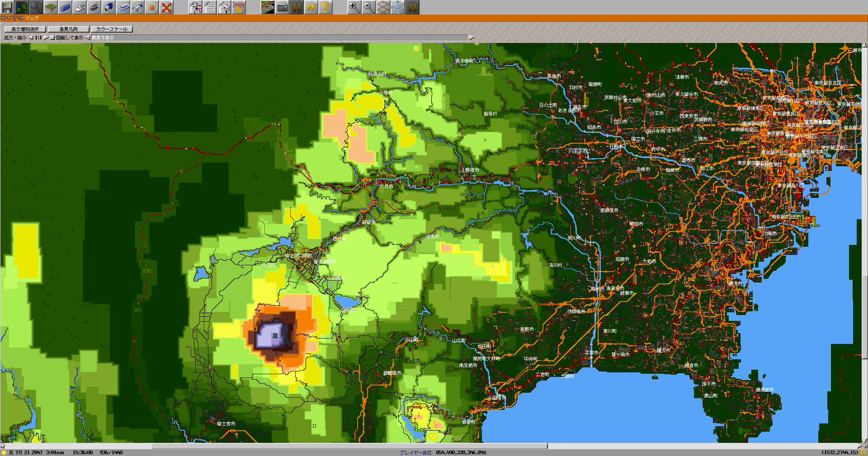
Task: Select the red X remove tool
Action: pyautogui.click(x=166, y=7)
